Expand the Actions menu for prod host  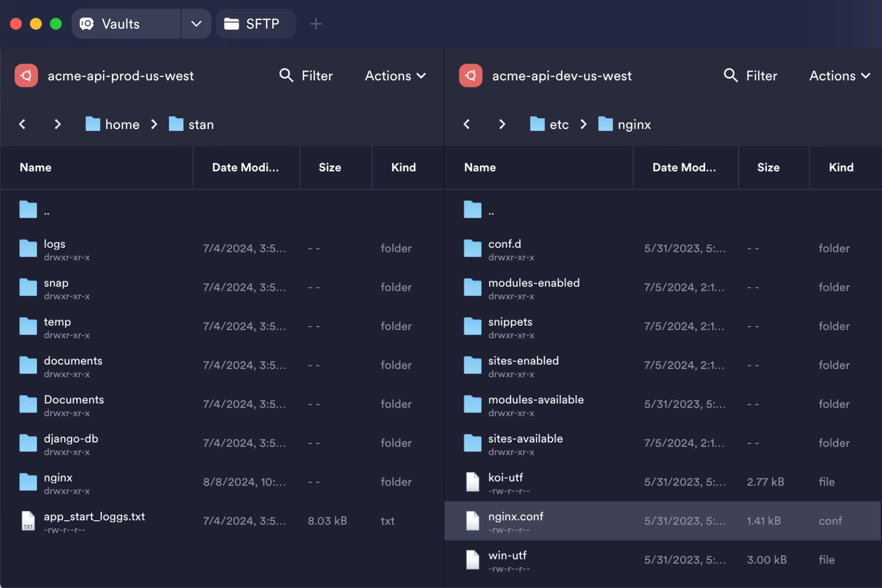pyautogui.click(x=395, y=76)
